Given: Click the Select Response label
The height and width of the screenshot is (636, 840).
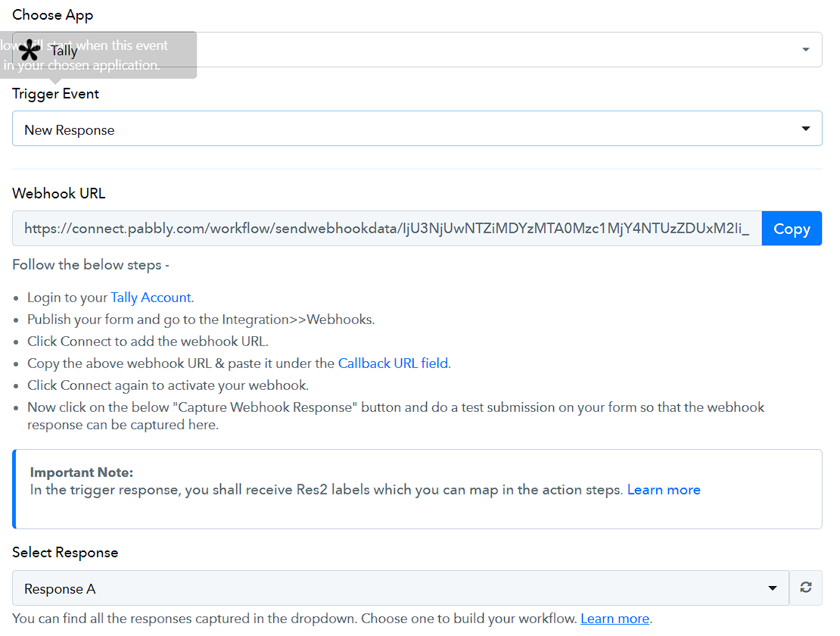Looking at the screenshot, I should (65, 553).
